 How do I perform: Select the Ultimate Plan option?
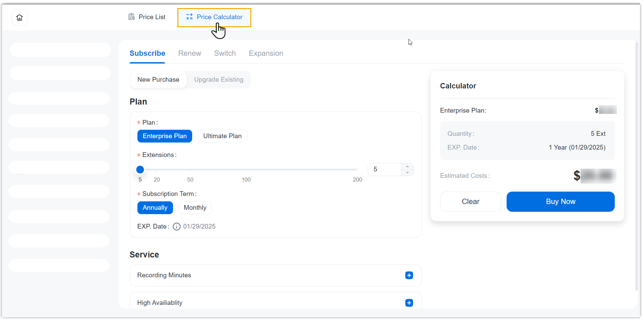[x=222, y=136]
